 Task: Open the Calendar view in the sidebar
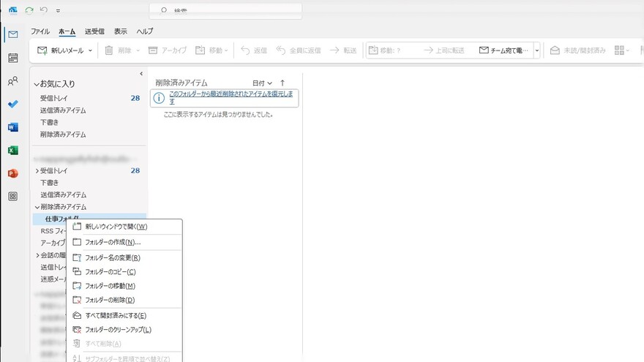tap(12, 58)
